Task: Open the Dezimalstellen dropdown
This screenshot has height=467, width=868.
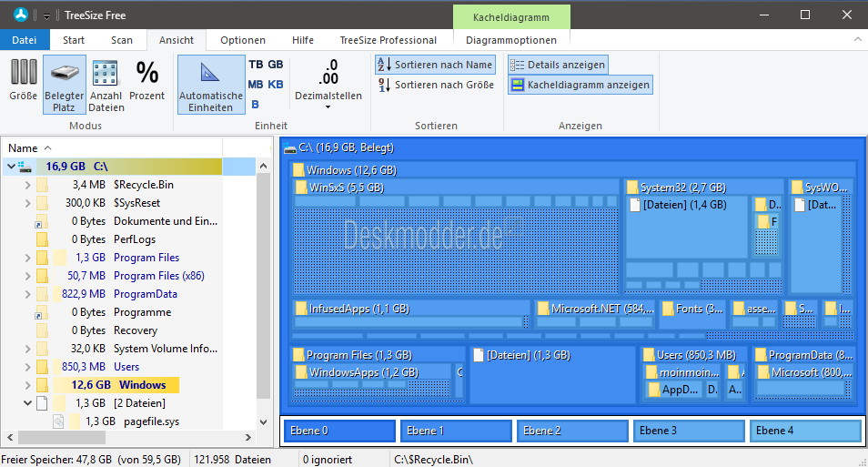Action: (328, 84)
